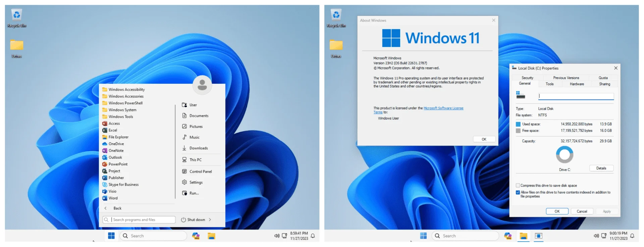Image resolution: width=644 pixels, height=247 pixels.
Task: Open Project from the Start menu
Action: pyautogui.click(x=111, y=171)
